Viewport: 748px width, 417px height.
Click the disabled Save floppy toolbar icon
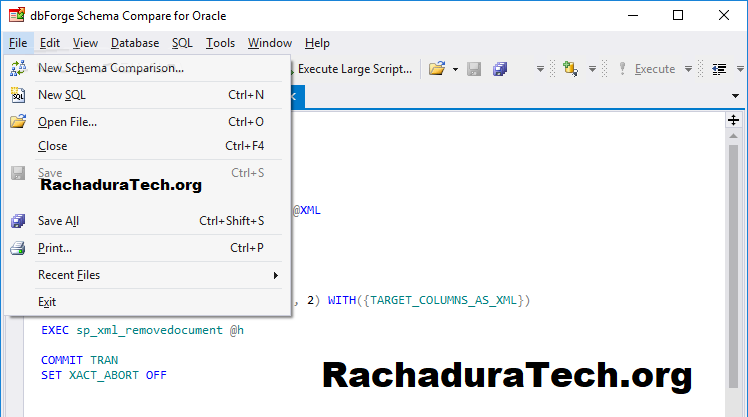click(x=474, y=69)
